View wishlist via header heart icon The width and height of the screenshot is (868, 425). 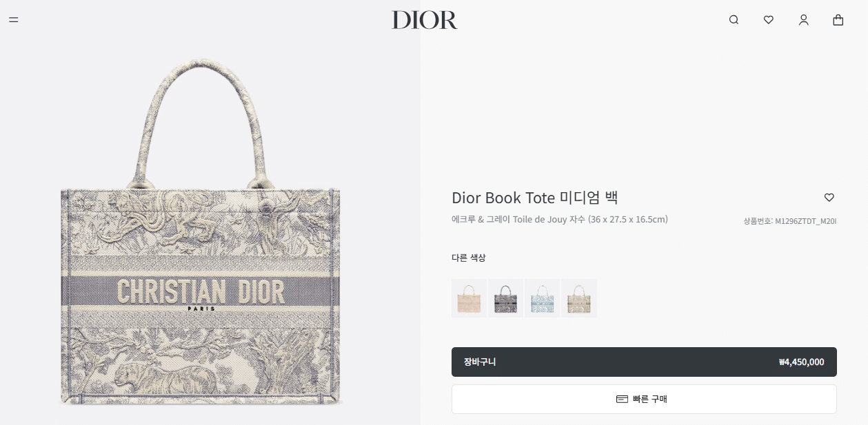point(768,20)
